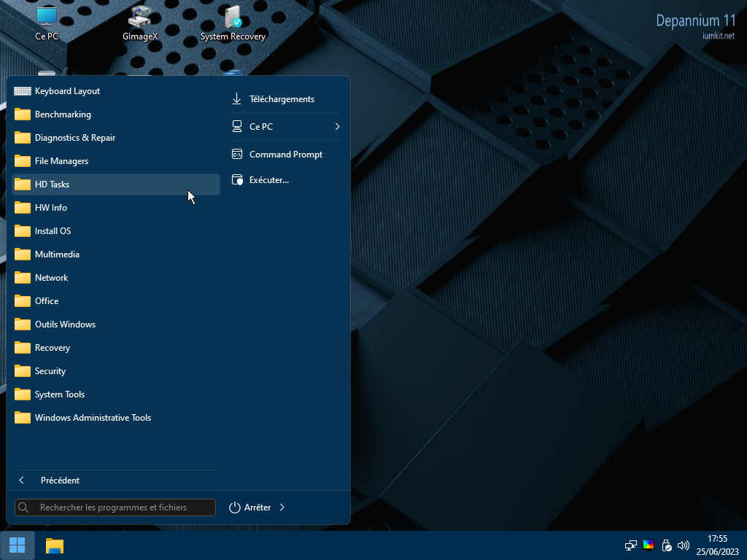This screenshot has width=747, height=560.
Task: Click the Téléchargements download arrow icon
Action: 237,99
